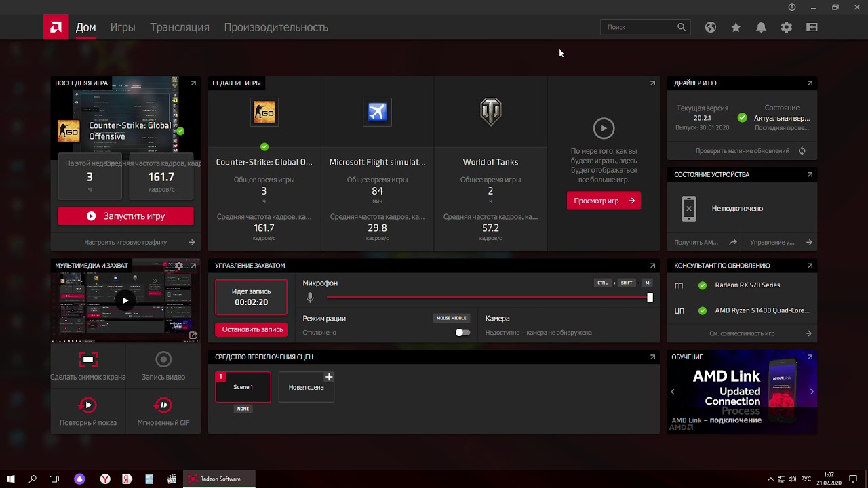Click the disconnected phone device icon

688,209
